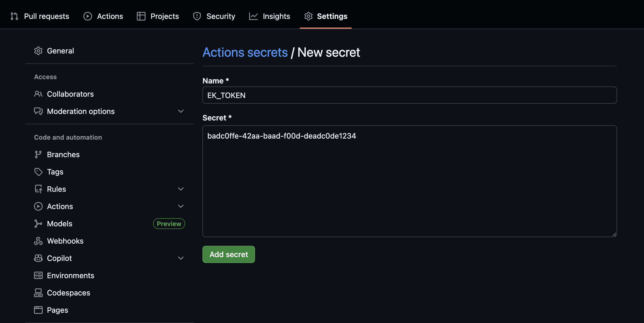Open Webhooks using its sidebar icon
This screenshot has width=644, height=323.
click(x=39, y=241)
